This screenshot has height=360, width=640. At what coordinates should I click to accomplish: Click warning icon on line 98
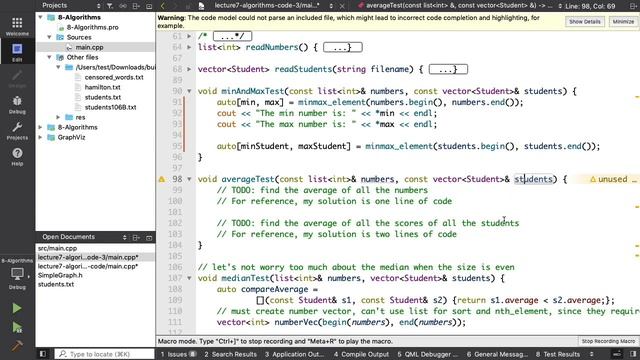click(162, 179)
